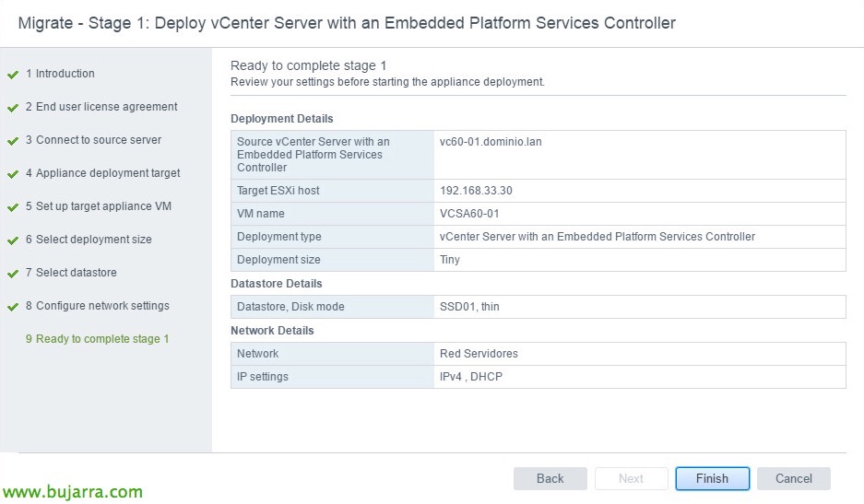Open step 2 End user license agreement
The width and height of the screenshot is (864, 504).
pyautogui.click(x=101, y=107)
